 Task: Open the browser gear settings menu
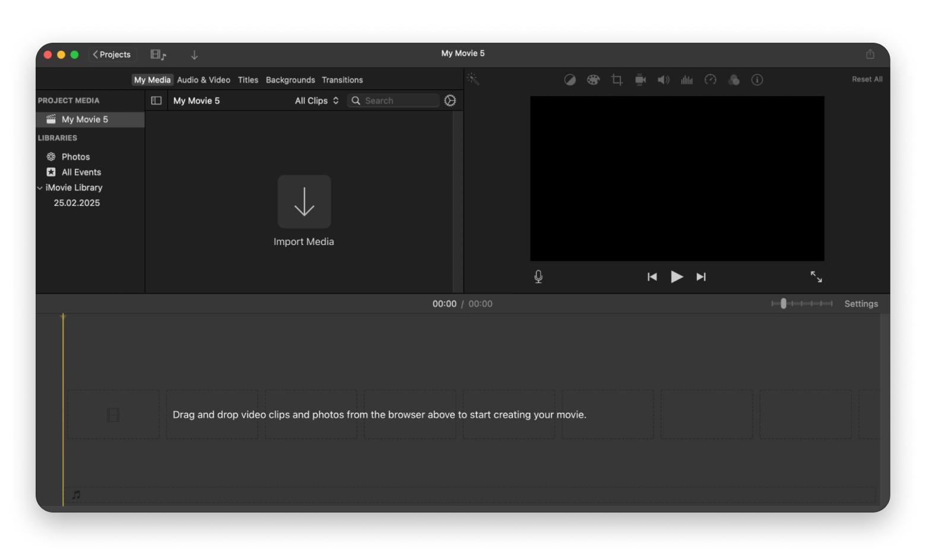[450, 101]
